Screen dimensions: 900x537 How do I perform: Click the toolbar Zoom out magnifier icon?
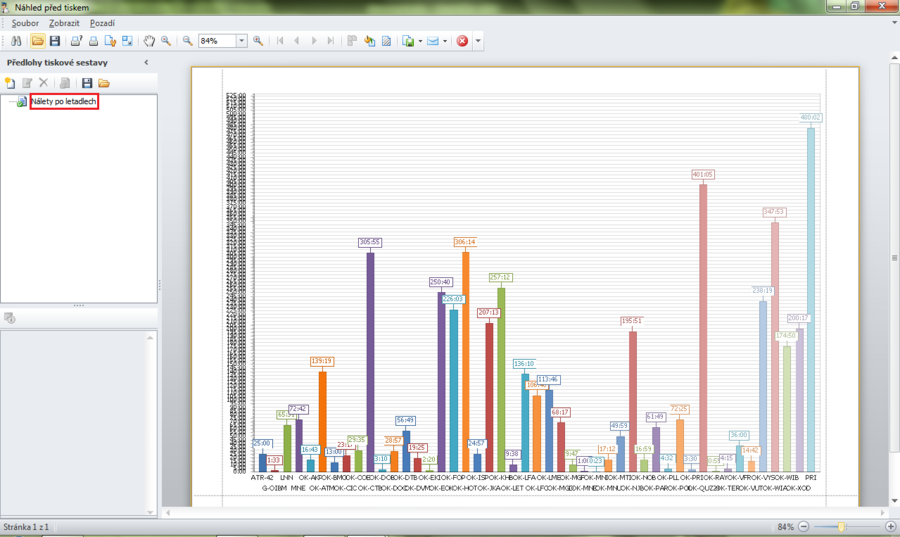[187, 41]
